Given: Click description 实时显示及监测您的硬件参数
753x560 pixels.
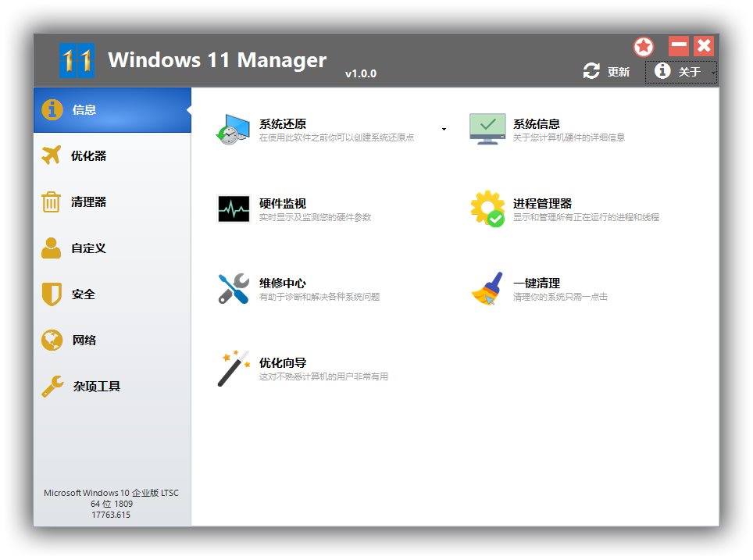Looking at the screenshot, I should [315, 218].
